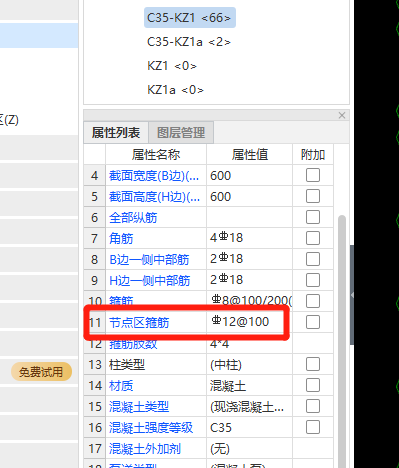Image resolution: width=399 pixels, height=468 pixels.
Task: Open the 混凝土外加剂 property link
Action: click(x=145, y=449)
